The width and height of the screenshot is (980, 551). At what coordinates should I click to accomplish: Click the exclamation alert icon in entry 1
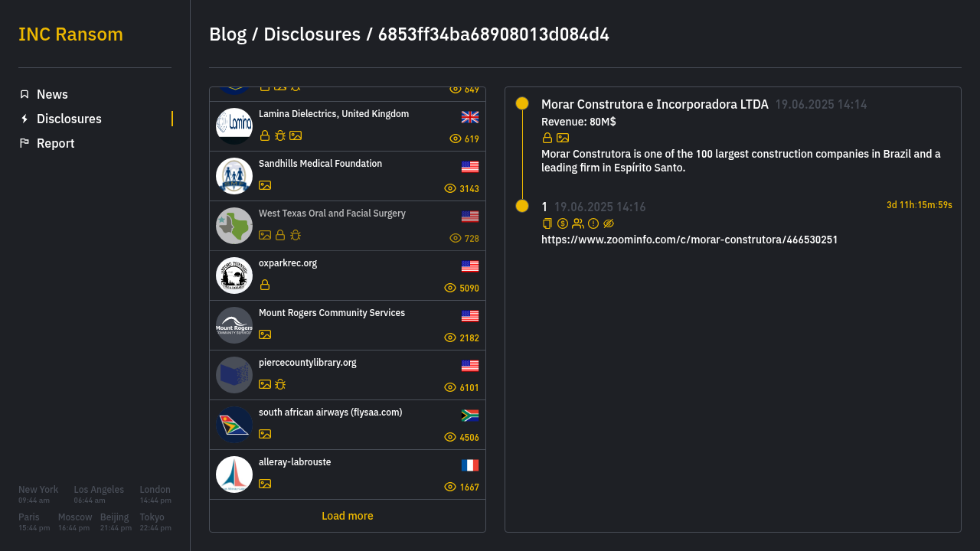(593, 223)
